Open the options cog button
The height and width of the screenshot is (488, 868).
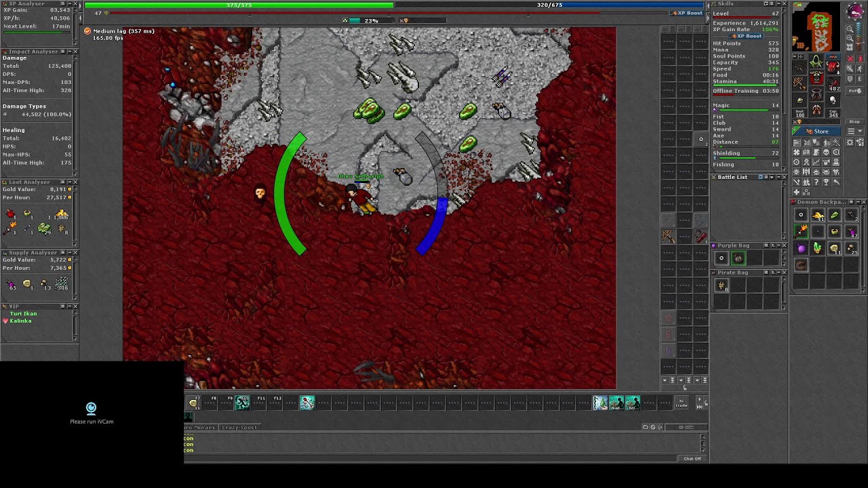pyautogui.click(x=850, y=142)
